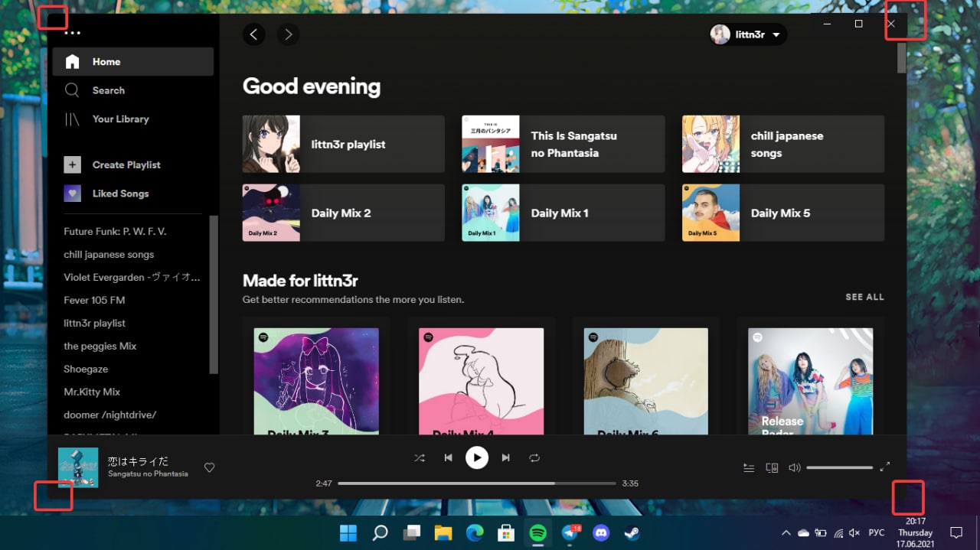Navigate forward with right arrow
This screenshot has width=980, height=550.
288,34
